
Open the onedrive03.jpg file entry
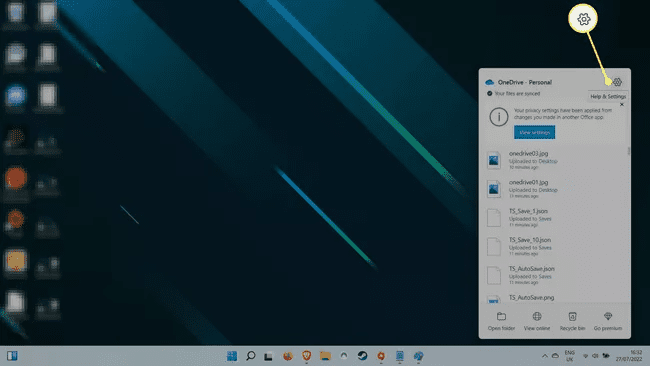pos(553,160)
